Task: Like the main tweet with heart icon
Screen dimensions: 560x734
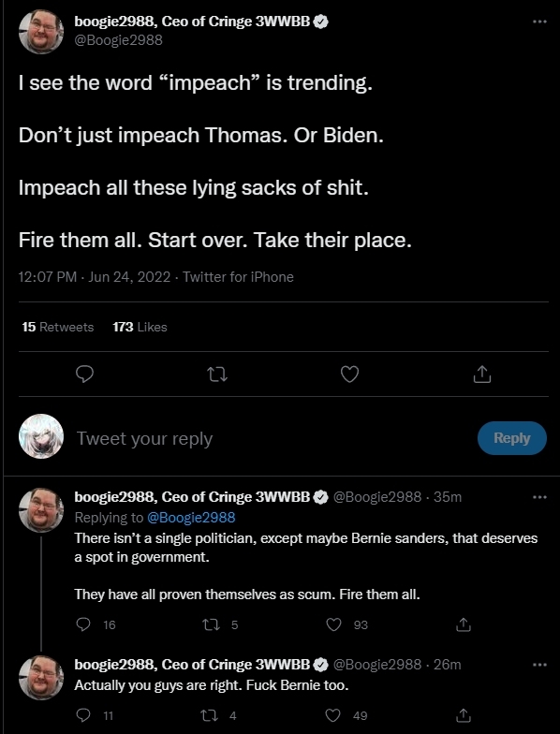Action: coord(350,374)
